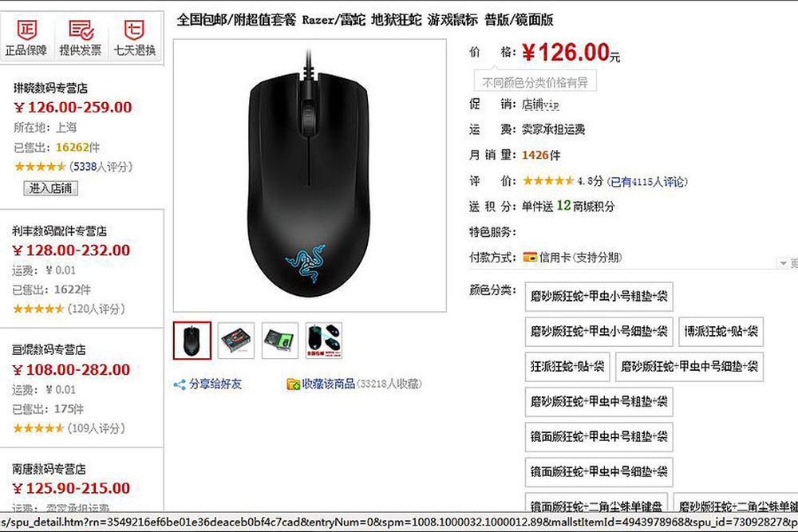Open the 已有4115人评论 reviews link
This screenshot has width=798, height=532.
(647, 182)
